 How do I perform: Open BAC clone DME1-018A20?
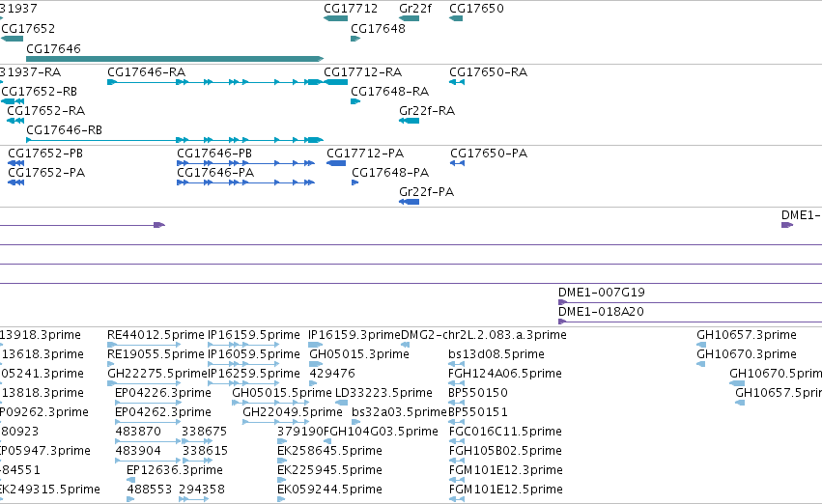click(x=690, y=322)
